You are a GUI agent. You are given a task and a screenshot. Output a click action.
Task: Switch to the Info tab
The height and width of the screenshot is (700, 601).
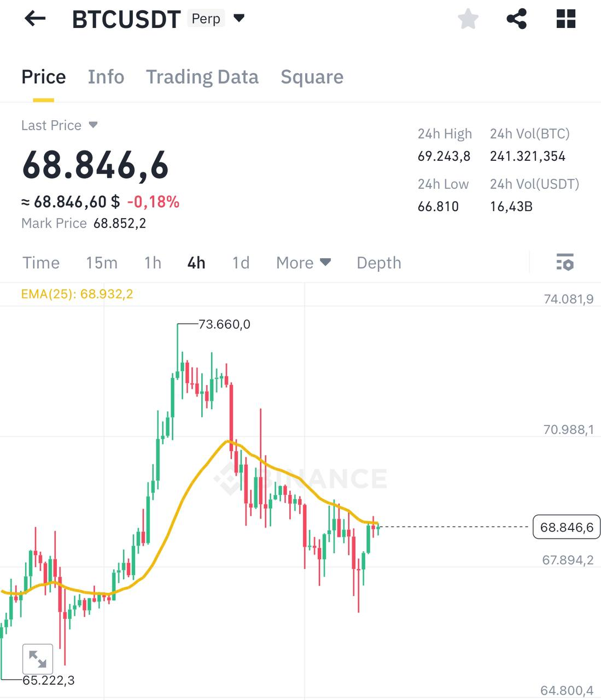106,77
